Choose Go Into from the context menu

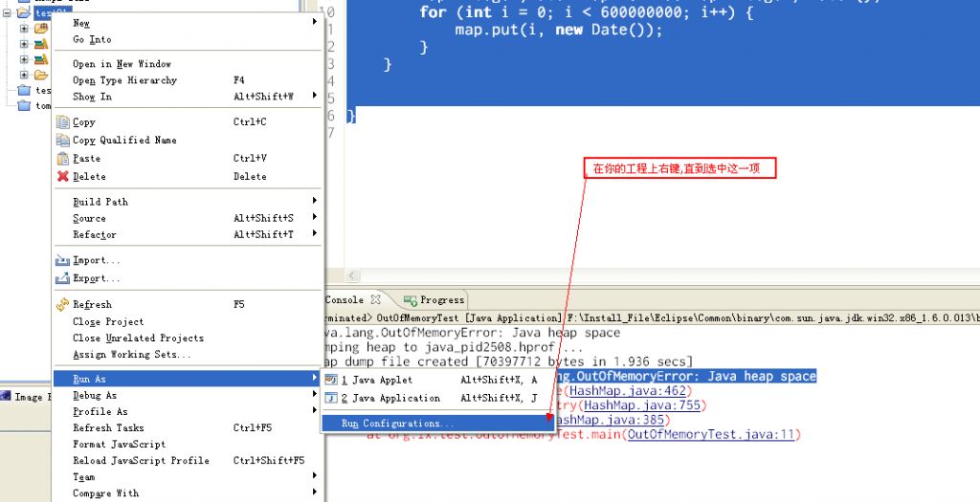188,39
